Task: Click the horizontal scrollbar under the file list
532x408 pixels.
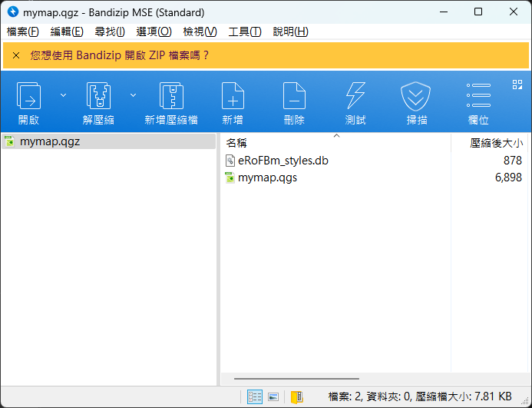Action: click(x=296, y=379)
